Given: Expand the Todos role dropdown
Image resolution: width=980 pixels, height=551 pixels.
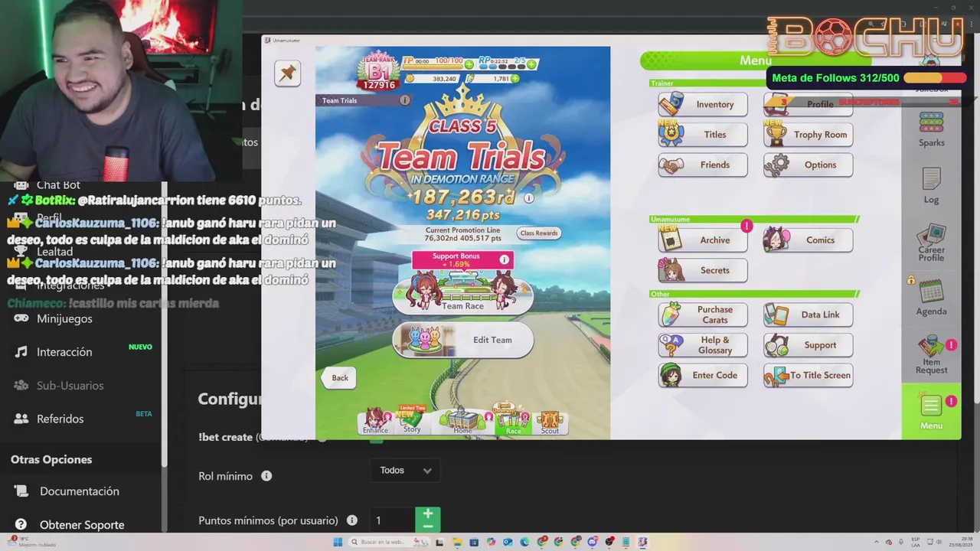Looking at the screenshot, I should (x=405, y=471).
